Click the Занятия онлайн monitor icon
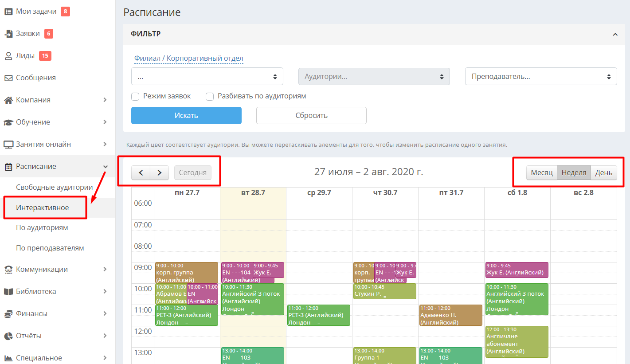 [8, 145]
